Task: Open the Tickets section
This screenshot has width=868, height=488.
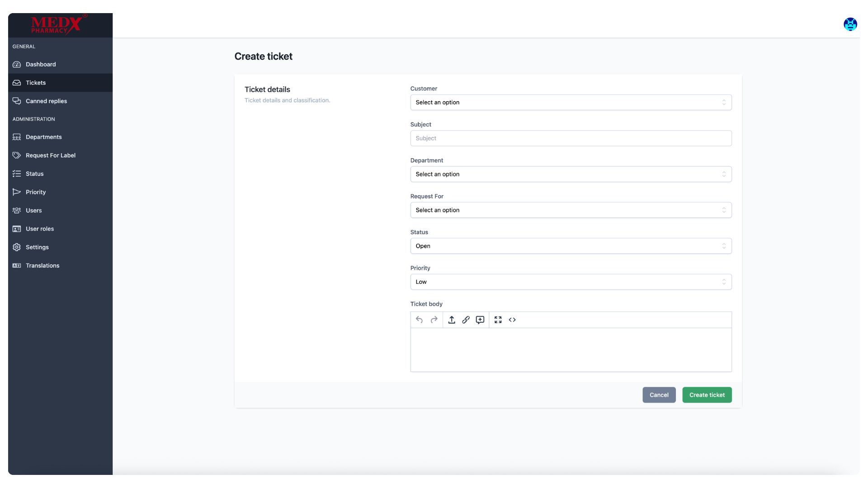Action: pyautogui.click(x=60, y=83)
